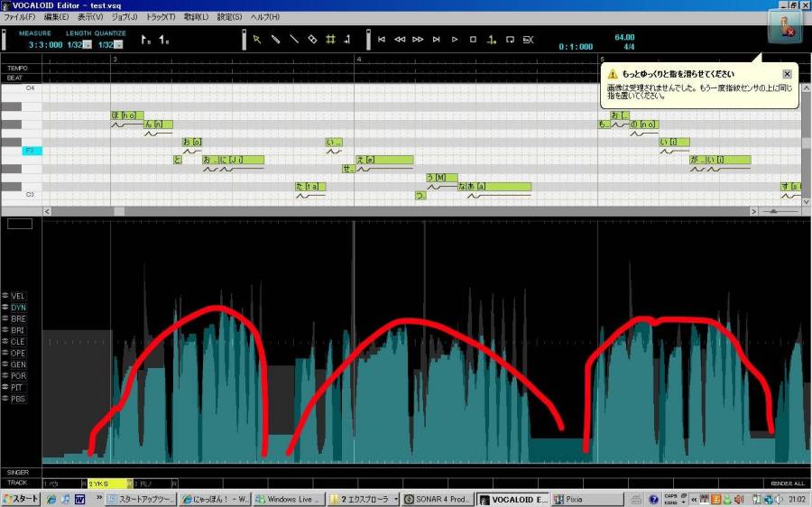Select the eraser tool
This screenshot has width=812, height=507.
coord(312,40)
